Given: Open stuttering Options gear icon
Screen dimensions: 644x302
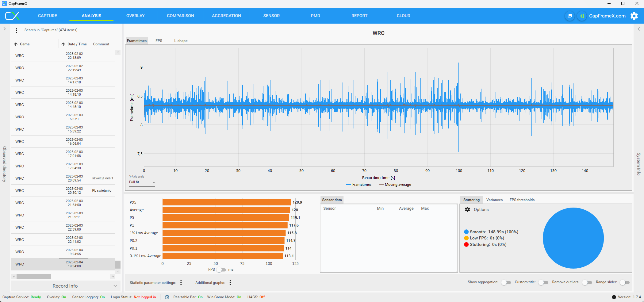Looking at the screenshot, I should tap(467, 209).
